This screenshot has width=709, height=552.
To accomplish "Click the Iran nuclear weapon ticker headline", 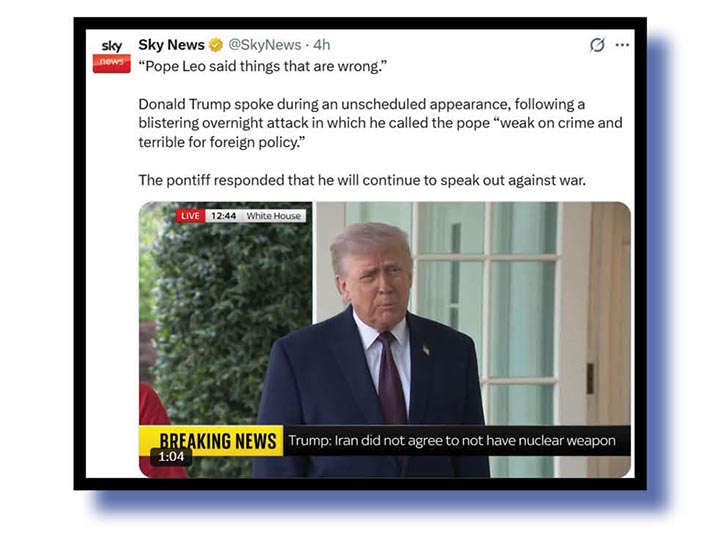I will (452, 440).
